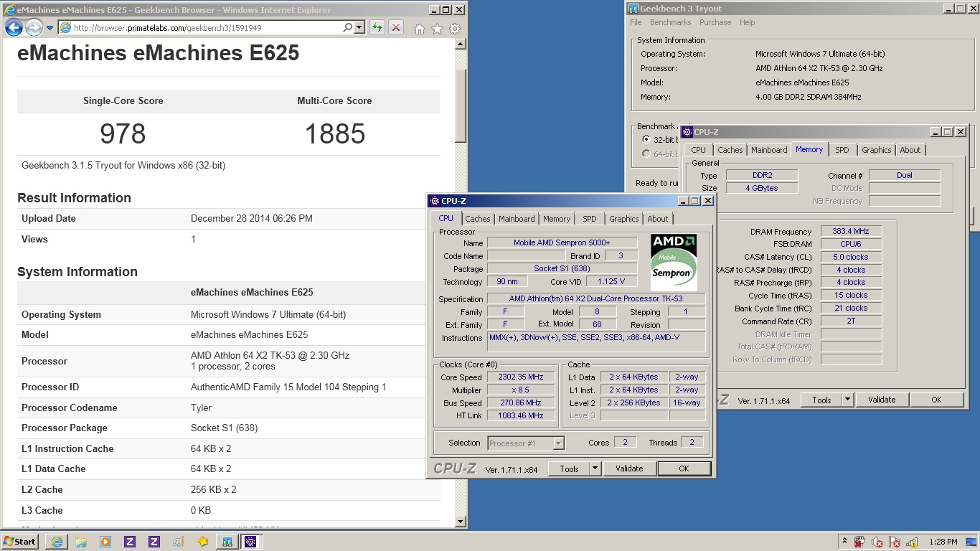This screenshot has height=551, width=980.
Task: Switch to Mainboard tab in front CPU-Z
Action: pos(517,219)
